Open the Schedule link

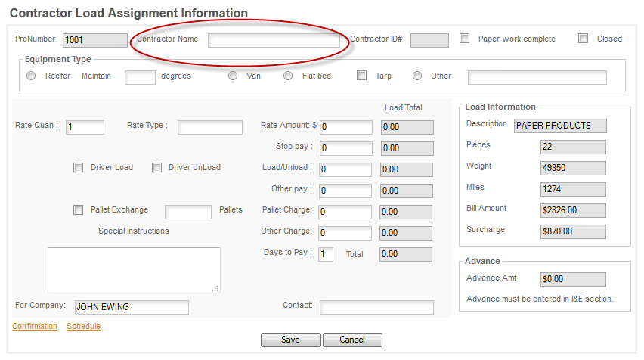[83, 326]
